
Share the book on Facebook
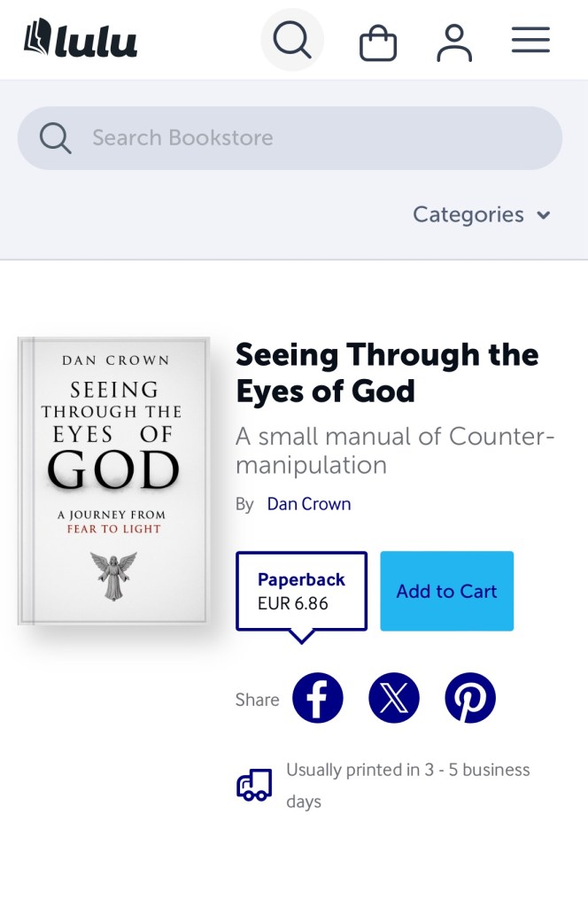318,698
